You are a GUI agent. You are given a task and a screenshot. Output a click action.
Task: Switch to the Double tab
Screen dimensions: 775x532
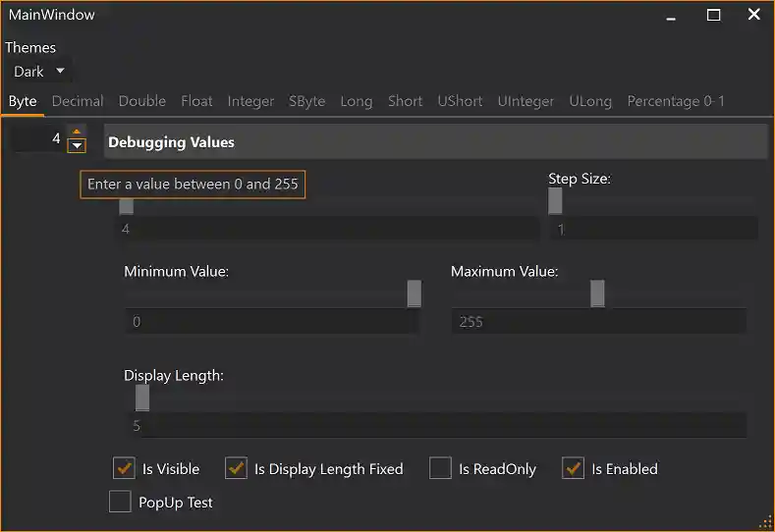[x=142, y=101]
